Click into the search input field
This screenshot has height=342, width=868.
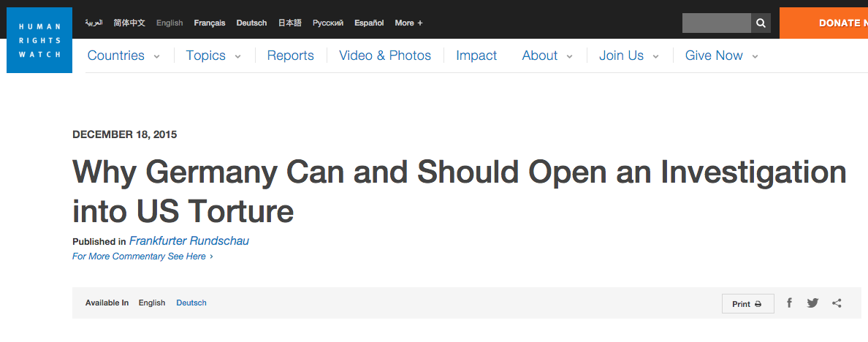(x=716, y=23)
